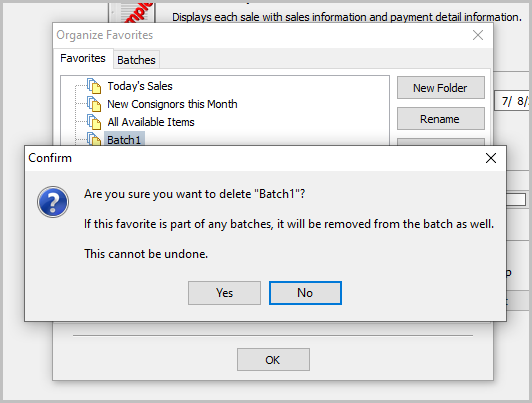
Task: Select Today's Sales in favorites list
Action: (x=140, y=86)
